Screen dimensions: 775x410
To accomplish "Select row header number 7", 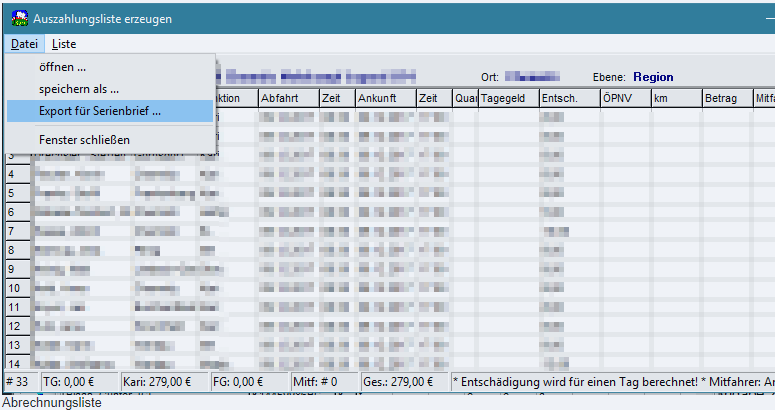I will pos(18,231).
